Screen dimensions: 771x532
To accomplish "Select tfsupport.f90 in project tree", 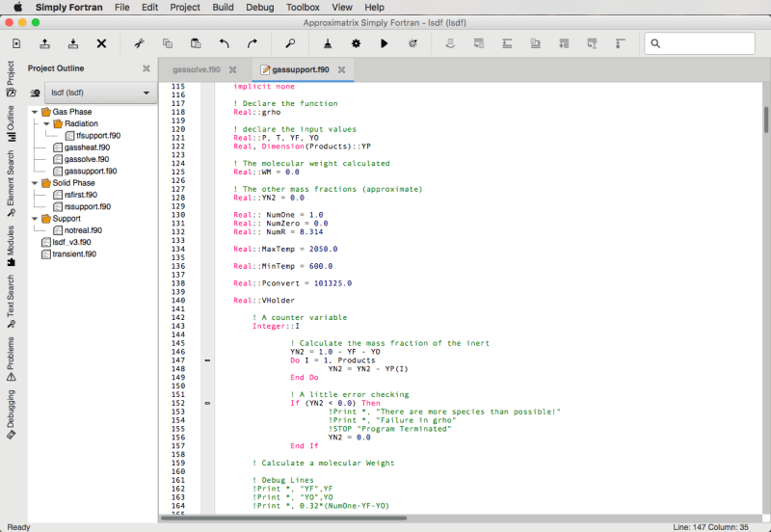I will point(93,136).
